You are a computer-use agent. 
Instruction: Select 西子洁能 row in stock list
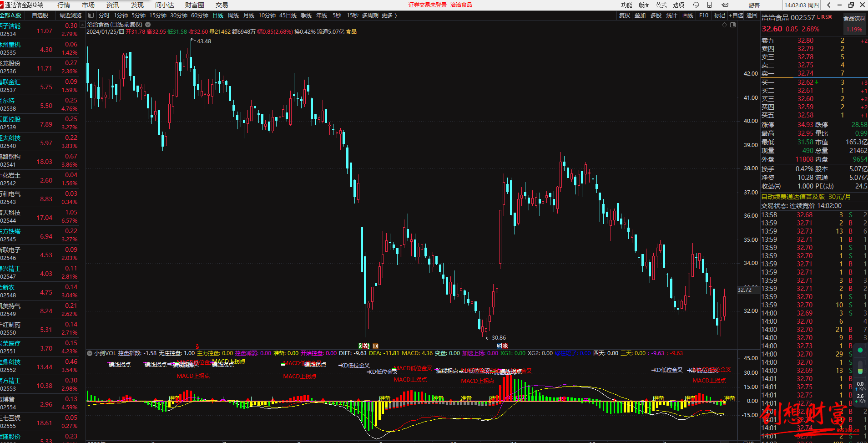click(x=40, y=30)
